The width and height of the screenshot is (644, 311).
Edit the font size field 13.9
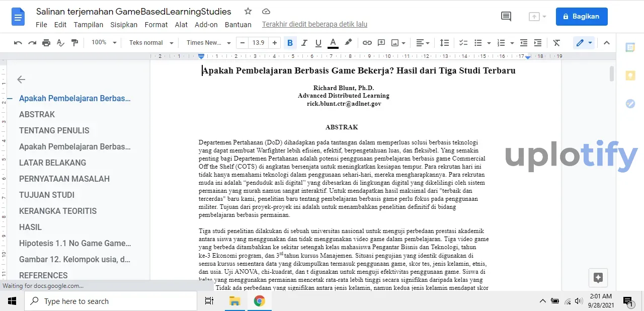pyautogui.click(x=259, y=43)
